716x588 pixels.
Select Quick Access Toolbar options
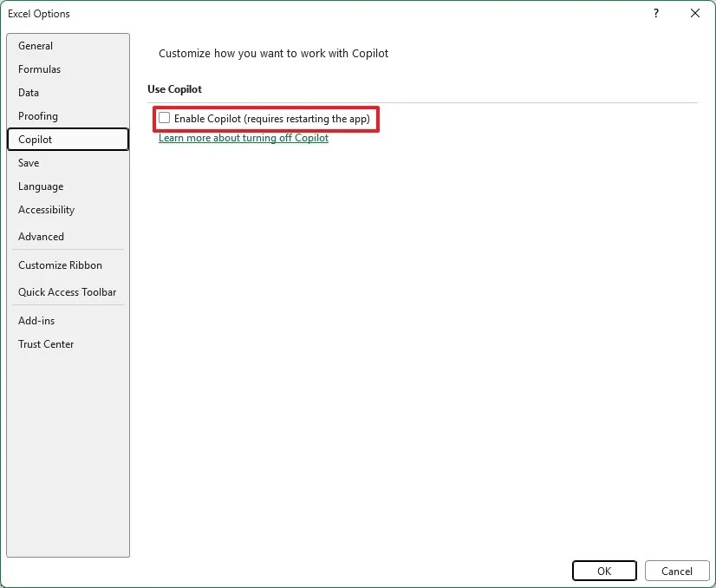(x=68, y=292)
